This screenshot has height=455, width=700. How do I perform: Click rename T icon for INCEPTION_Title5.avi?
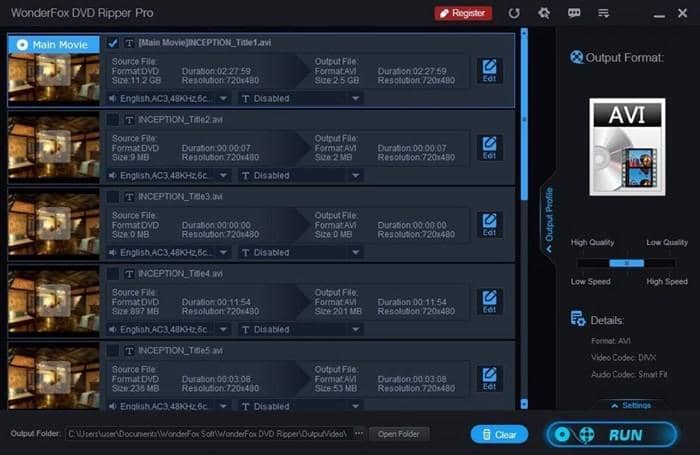point(129,351)
